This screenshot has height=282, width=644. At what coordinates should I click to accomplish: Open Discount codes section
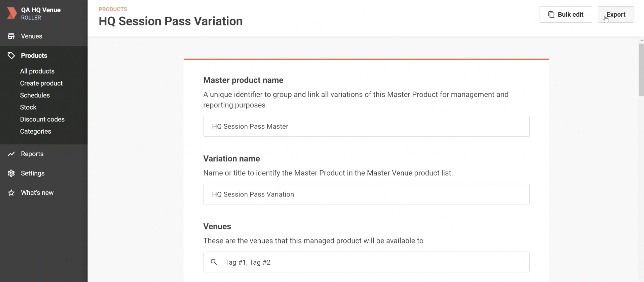coord(42,119)
